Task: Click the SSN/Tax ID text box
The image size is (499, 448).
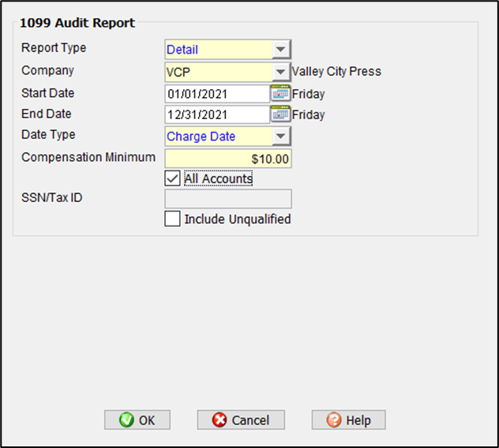Action: [x=227, y=198]
